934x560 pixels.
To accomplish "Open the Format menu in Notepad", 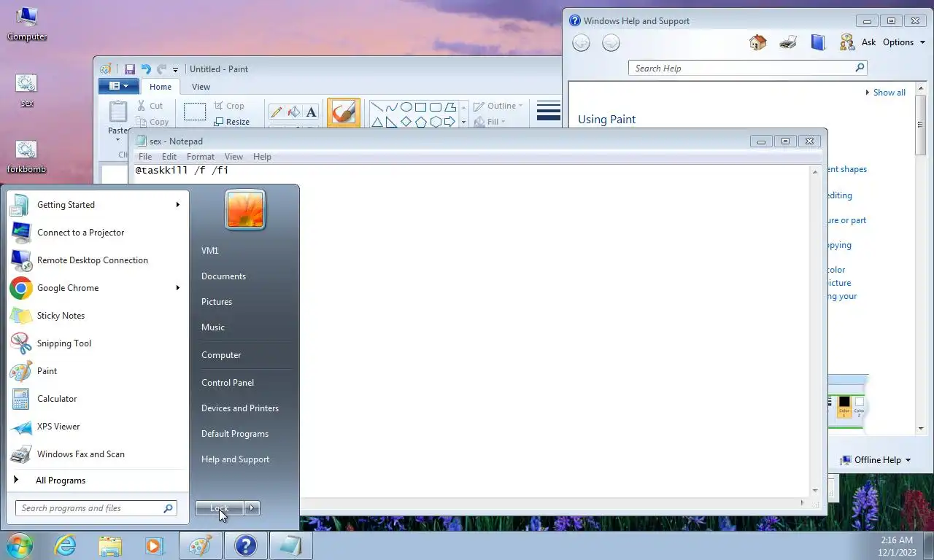I will click(201, 157).
